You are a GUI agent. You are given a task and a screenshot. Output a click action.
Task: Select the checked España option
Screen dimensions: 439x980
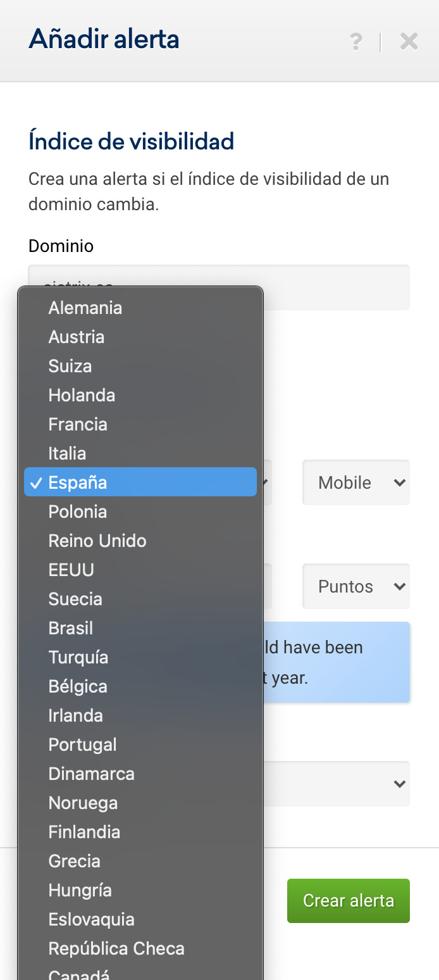(78, 482)
